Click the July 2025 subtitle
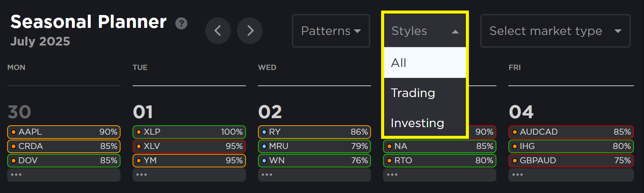644x193 pixels. (40, 41)
